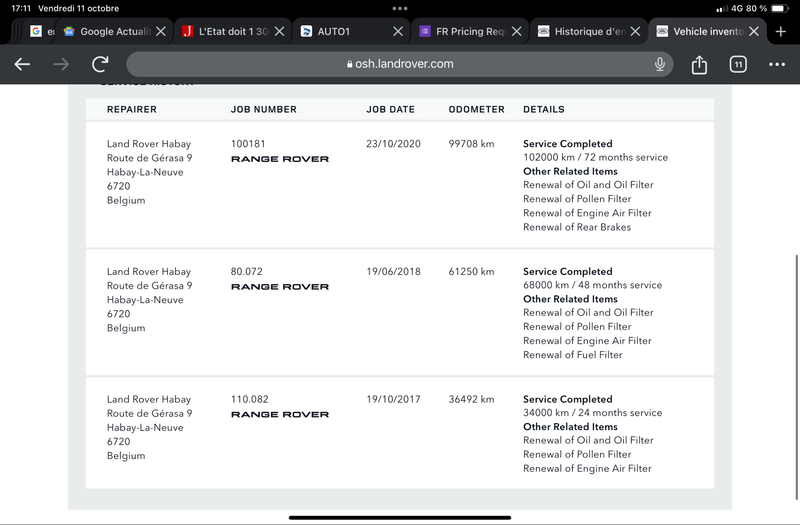Select '34000 km / 24 months service' text
Screen dimensions: 800x525
point(592,413)
